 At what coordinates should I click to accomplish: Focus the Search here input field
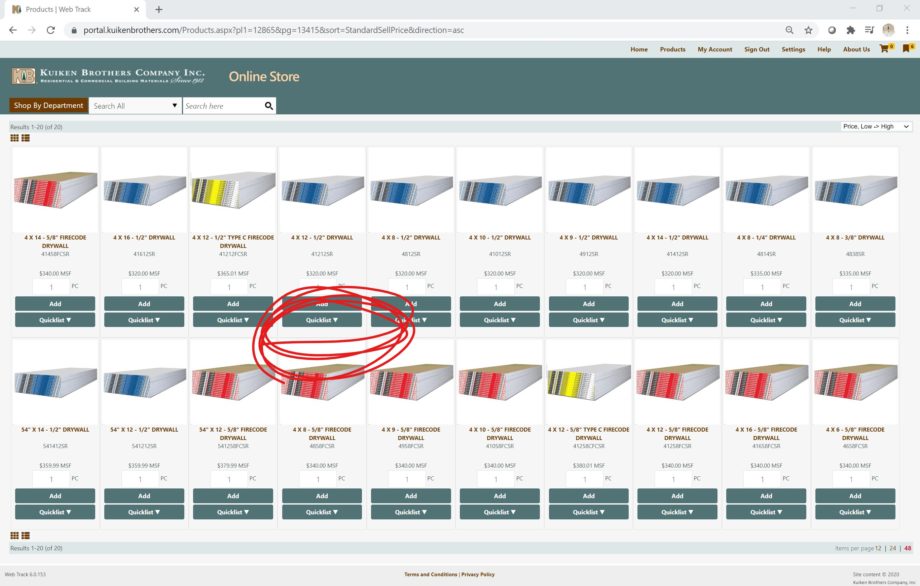pyautogui.click(x=223, y=106)
